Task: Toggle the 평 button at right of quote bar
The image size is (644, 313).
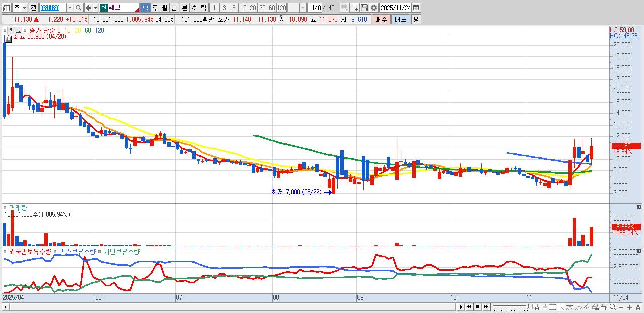Action: click(416, 19)
